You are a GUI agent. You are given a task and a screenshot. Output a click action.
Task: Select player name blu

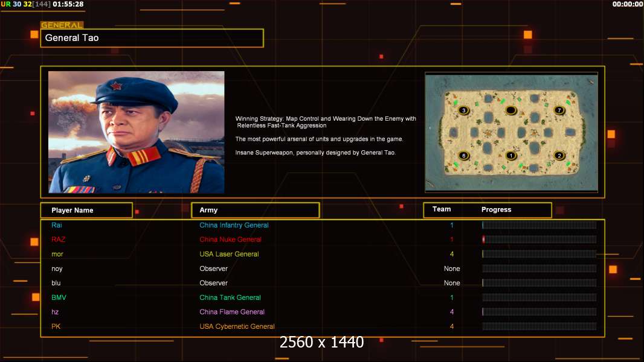(x=56, y=283)
